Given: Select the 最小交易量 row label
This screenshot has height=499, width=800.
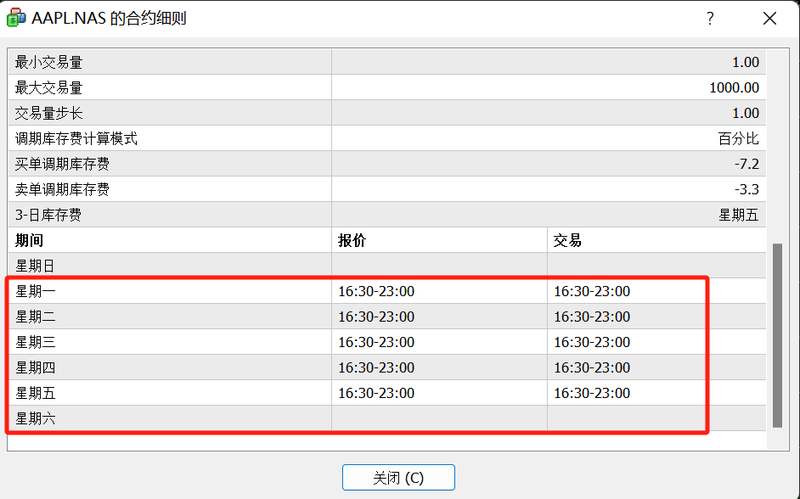Looking at the screenshot, I should (48, 62).
